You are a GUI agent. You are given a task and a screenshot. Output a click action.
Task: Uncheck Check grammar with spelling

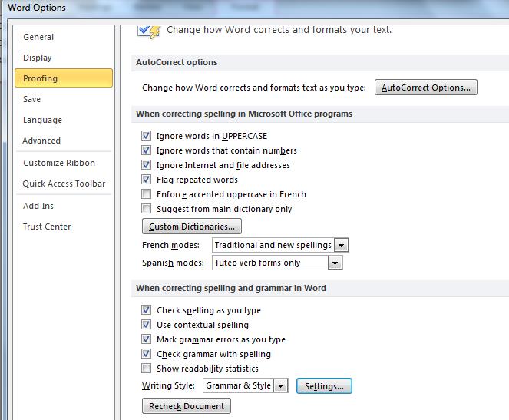pos(146,354)
